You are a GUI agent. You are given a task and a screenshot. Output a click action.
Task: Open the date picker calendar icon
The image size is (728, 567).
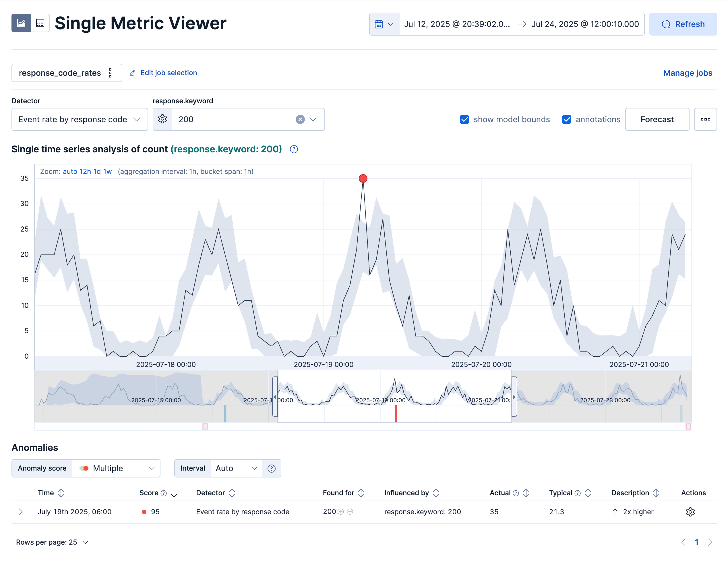pyautogui.click(x=379, y=24)
